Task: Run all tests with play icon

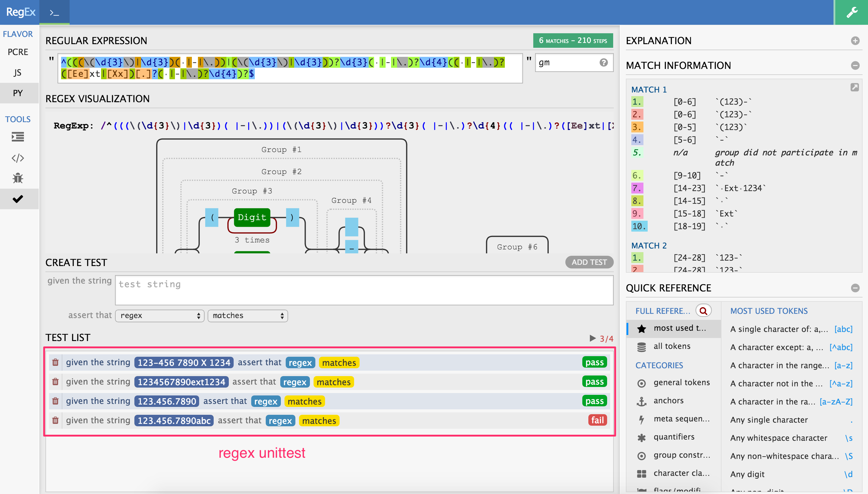Action: [x=593, y=338]
